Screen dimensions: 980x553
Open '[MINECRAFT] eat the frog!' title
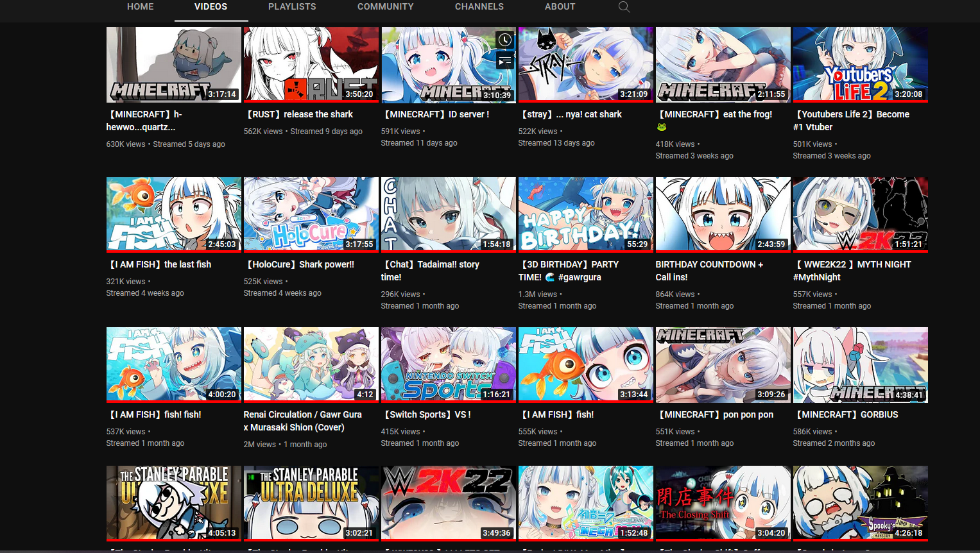pos(714,120)
